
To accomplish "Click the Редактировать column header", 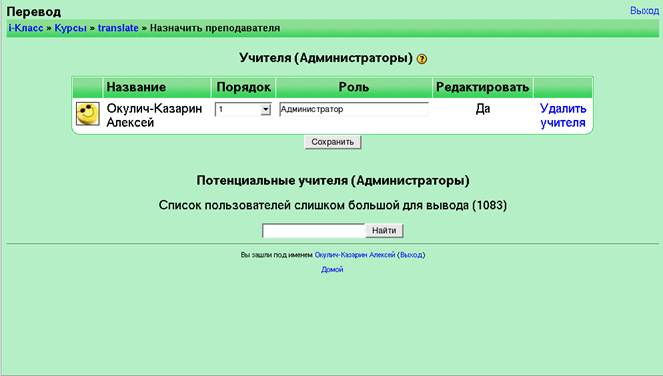I will click(482, 87).
